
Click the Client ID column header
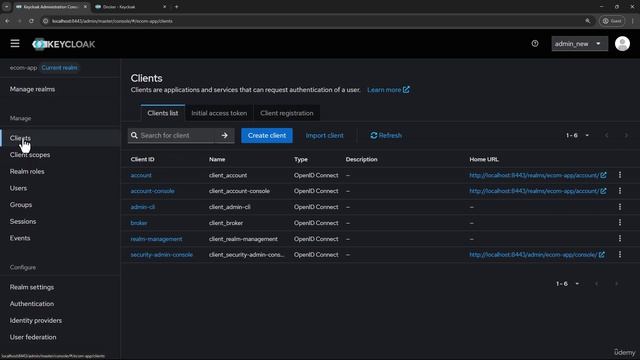[x=142, y=159]
